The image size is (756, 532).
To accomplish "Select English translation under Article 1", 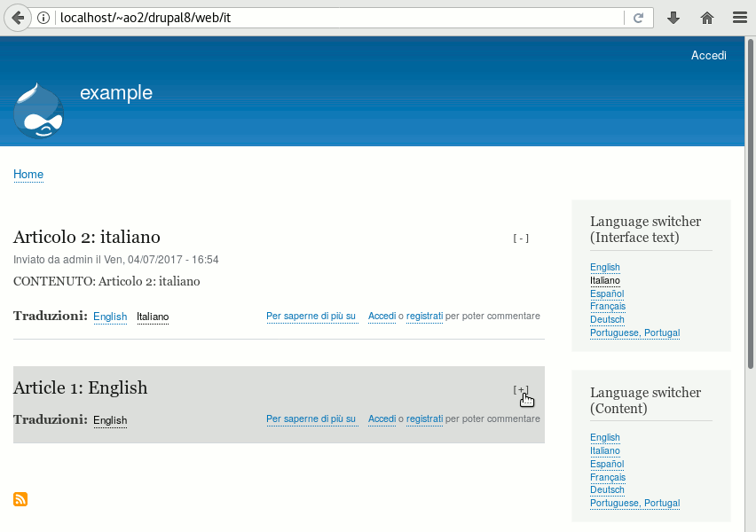I will click(x=110, y=420).
